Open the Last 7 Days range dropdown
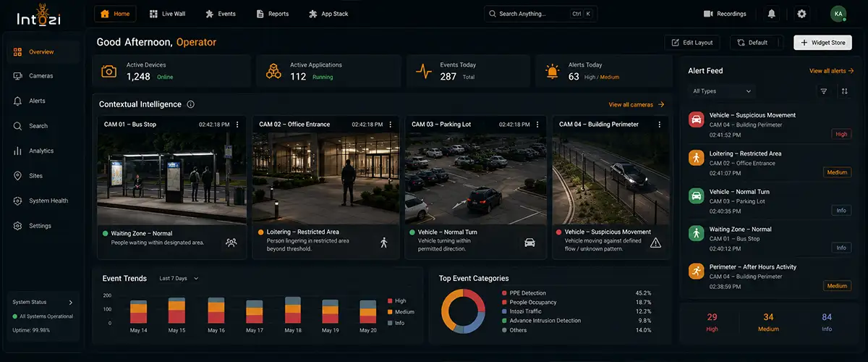This screenshot has width=868, height=362. coord(179,278)
